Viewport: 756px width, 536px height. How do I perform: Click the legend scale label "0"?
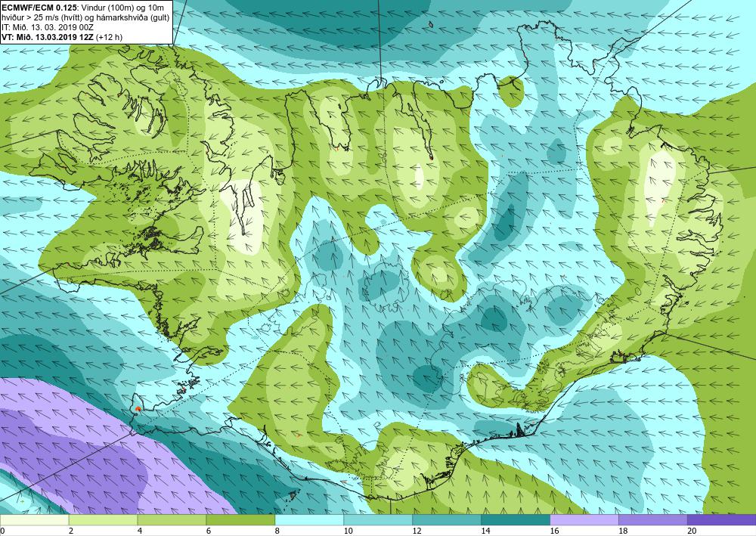click(3, 531)
